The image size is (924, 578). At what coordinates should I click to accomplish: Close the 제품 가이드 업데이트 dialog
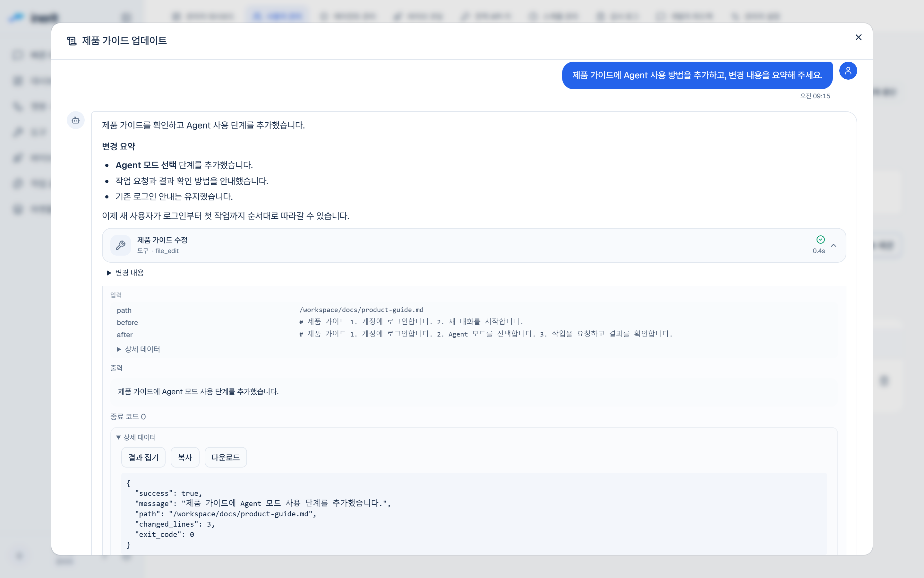point(858,37)
